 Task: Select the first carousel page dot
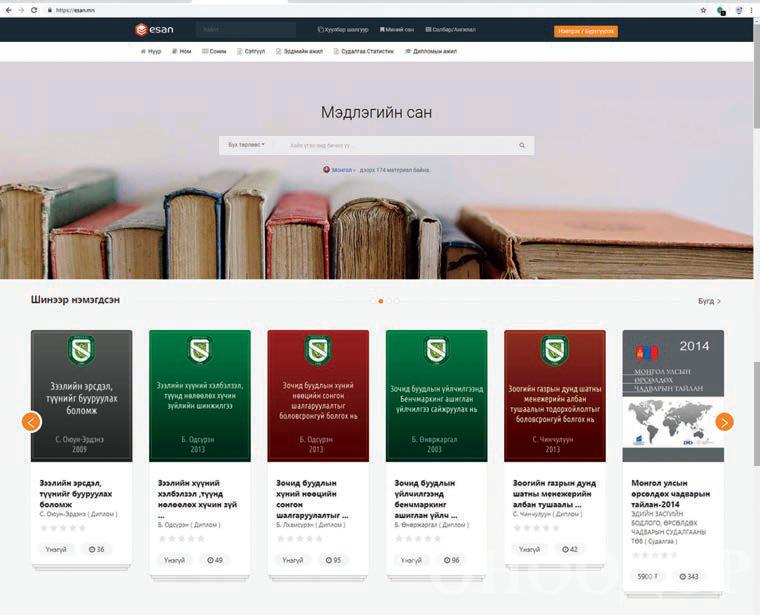pyautogui.click(x=373, y=300)
